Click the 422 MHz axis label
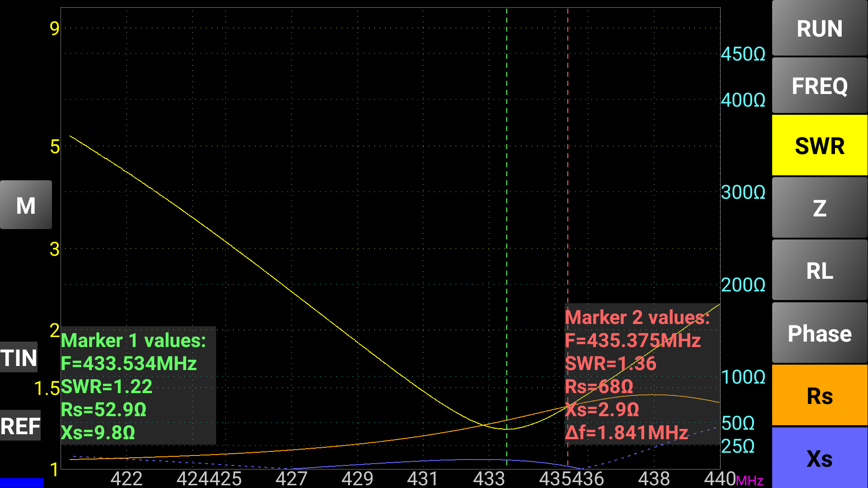Viewport: 868px width, 488px height. (127, 479)
